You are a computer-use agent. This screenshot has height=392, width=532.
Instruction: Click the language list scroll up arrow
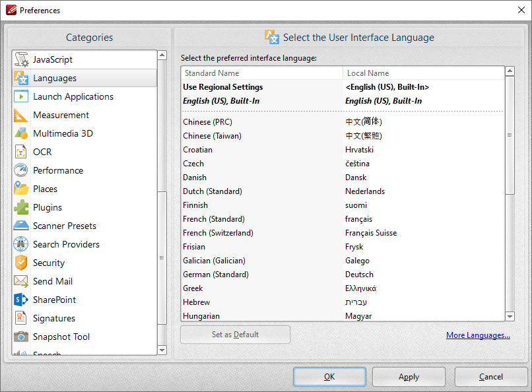tap(510, 71)
